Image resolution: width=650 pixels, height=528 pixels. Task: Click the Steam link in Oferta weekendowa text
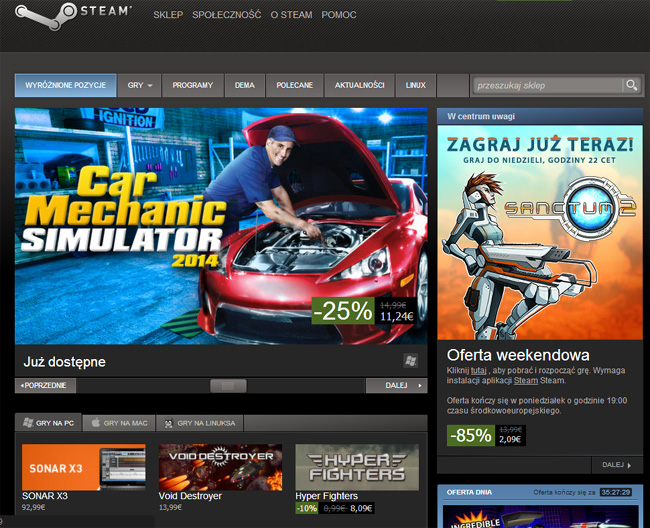coord(526,380)
